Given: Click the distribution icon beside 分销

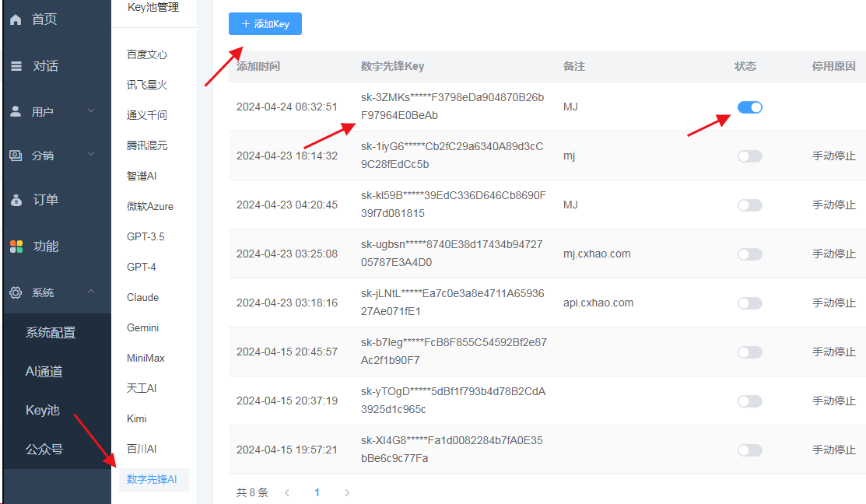Looking at the screenshot, I should tap(16, 156).
